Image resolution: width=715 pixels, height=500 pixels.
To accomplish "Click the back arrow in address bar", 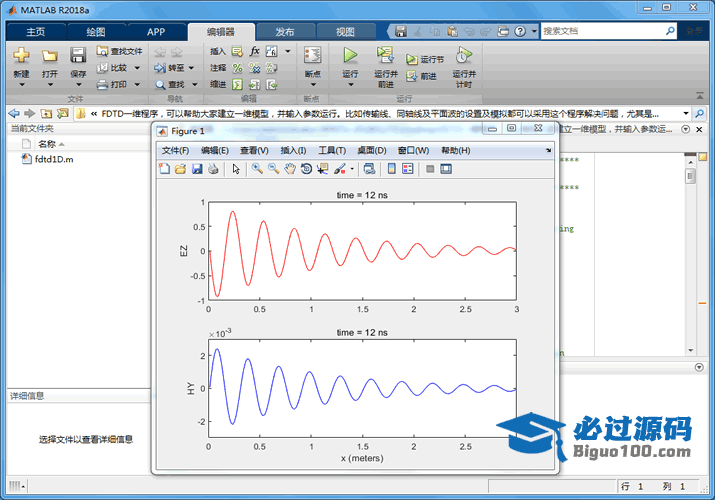I will pos(14,113).
